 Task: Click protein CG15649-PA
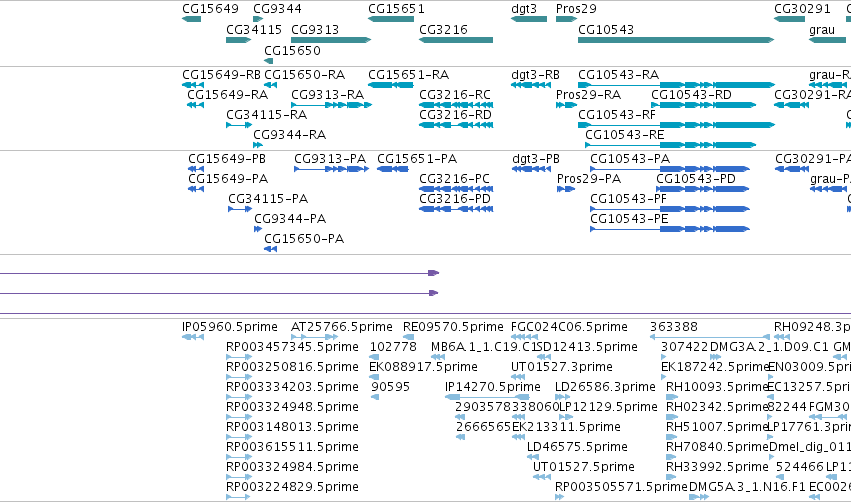(196, 189)
